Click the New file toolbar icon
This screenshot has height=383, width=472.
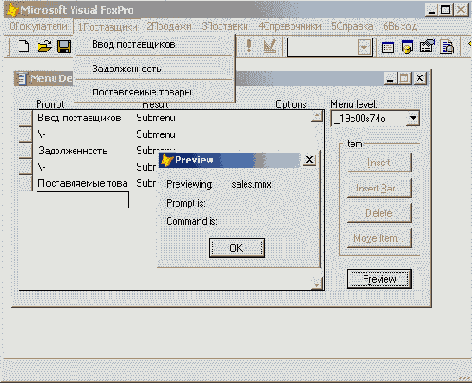(x=24, y=46)
